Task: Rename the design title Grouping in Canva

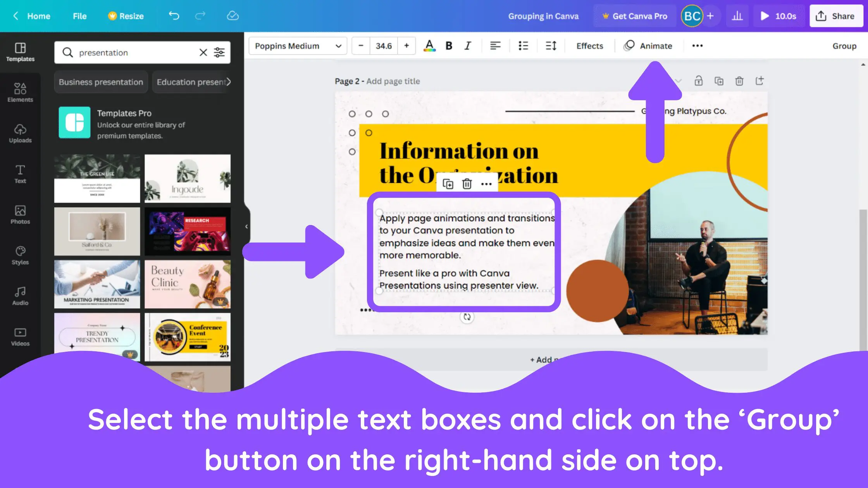Action: (543, 16)
